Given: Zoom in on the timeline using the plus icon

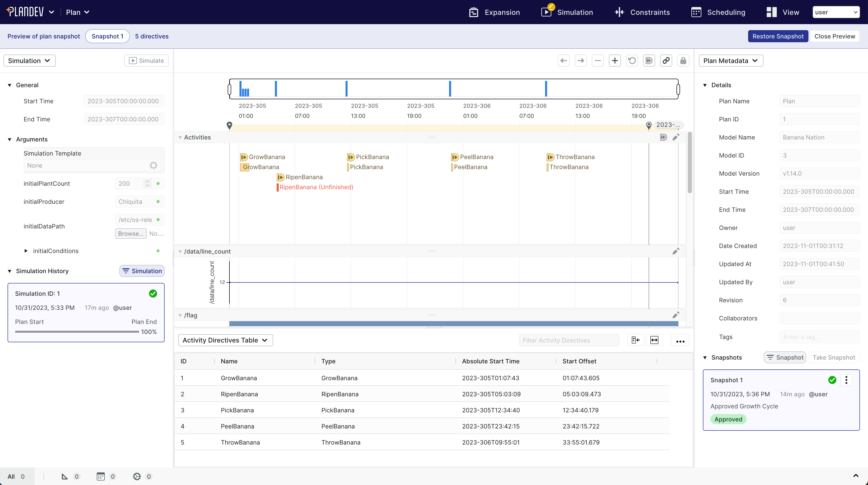Looking at the screenshot, I should tap(615, 61).
